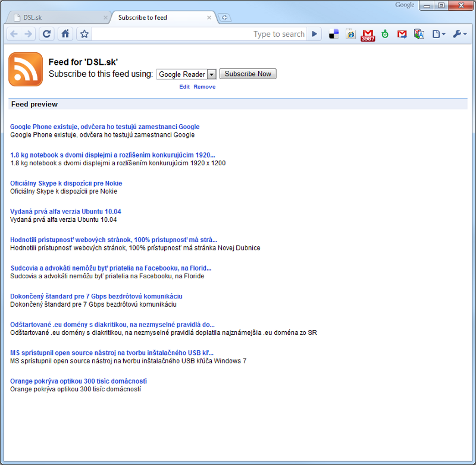Click the Edit link under reader list
Viewport: 476px width, 465px height.
pyautogui.click(x=184, y=87)
